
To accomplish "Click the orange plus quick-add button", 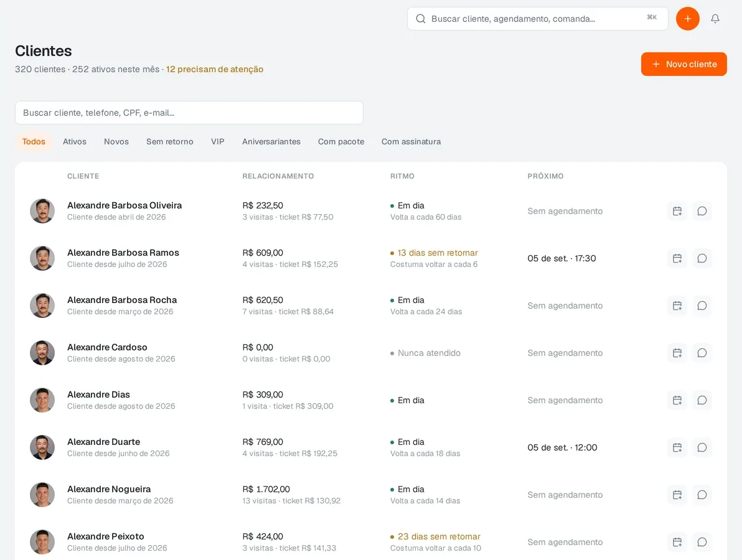I will point(688,19).
